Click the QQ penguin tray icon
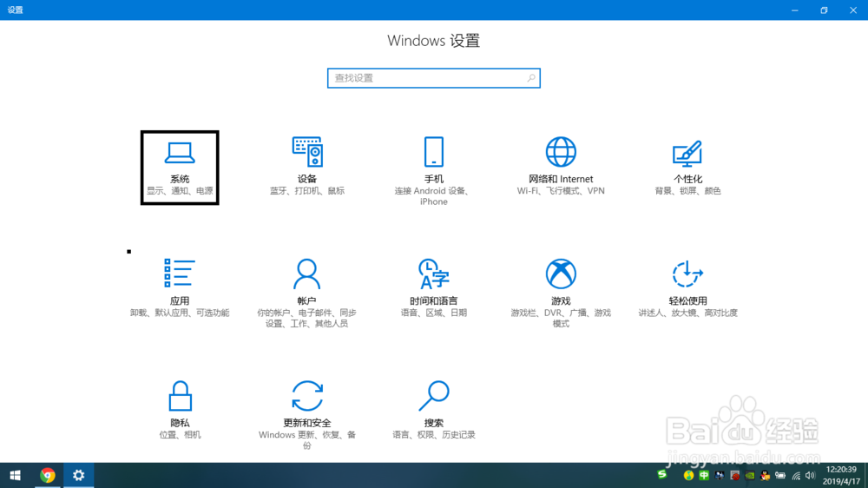The height and width of the screenshot is (488, 868). [x=765, y=475]
